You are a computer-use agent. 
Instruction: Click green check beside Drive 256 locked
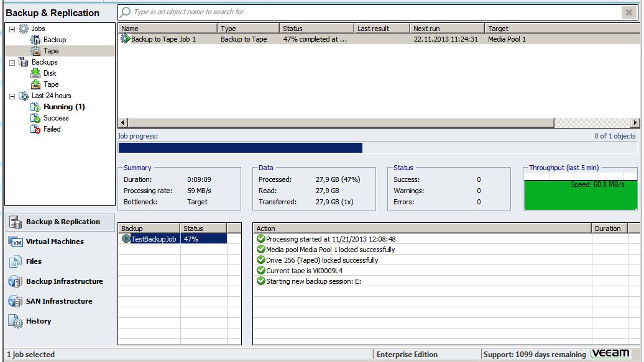pyautogui.click(x=260, y=260)
